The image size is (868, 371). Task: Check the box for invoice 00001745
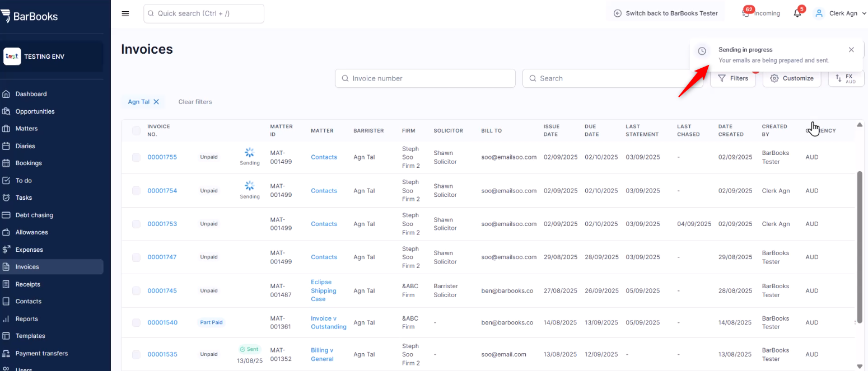tap(137, 291)
